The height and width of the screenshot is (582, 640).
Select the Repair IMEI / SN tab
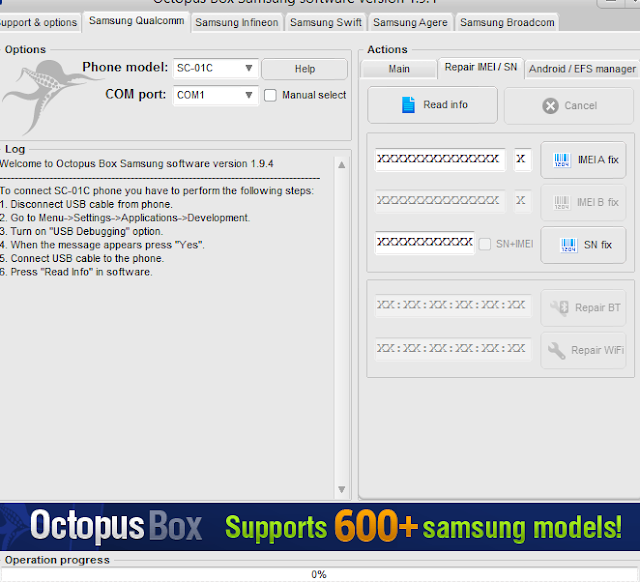click(x=481, y=67)
